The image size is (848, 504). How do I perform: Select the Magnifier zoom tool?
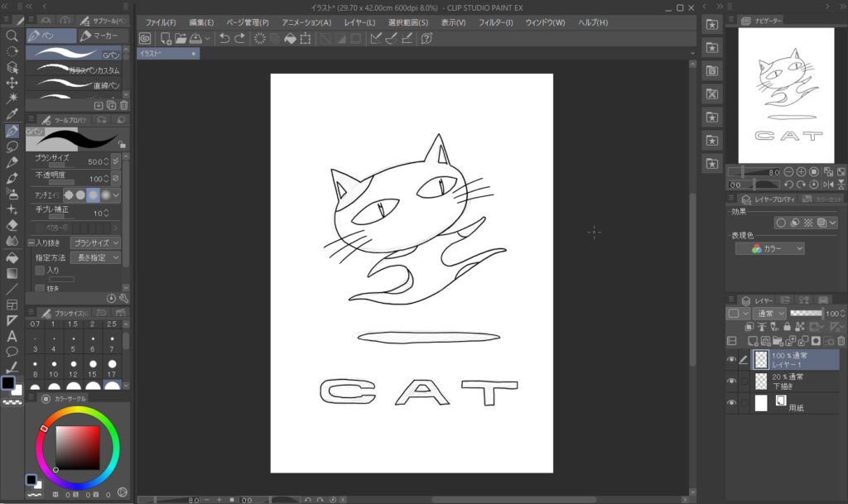coord(12,36)
